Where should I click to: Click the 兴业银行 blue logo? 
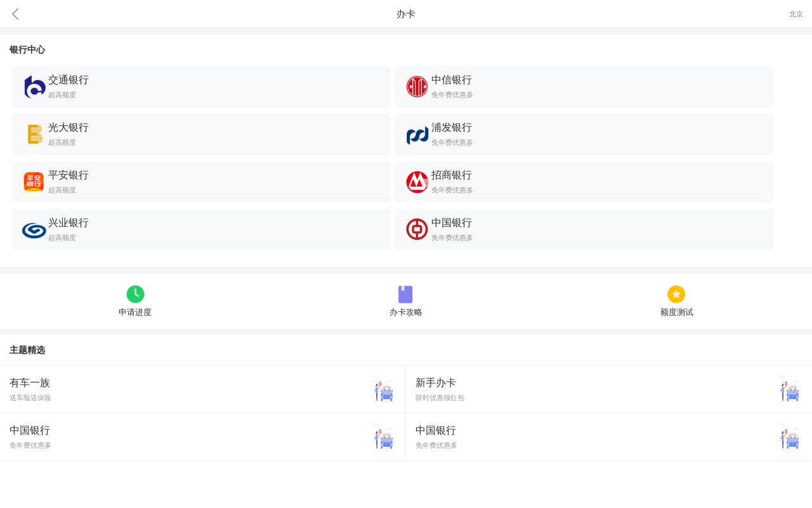[x=34, y=231]
